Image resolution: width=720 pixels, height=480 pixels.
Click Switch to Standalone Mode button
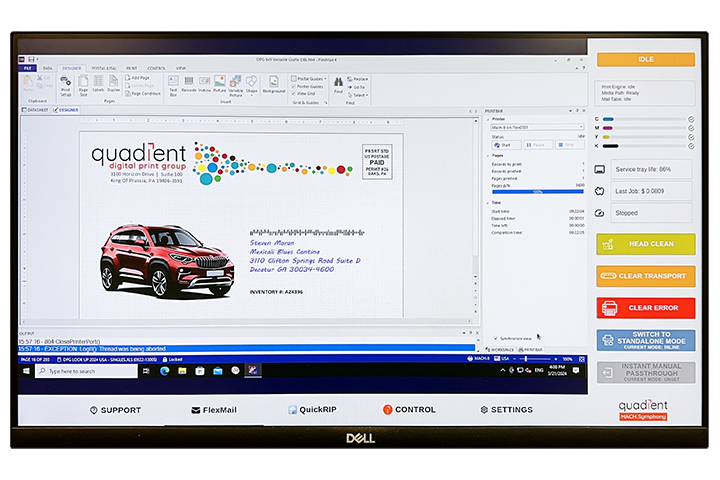[x=646, y=340]
